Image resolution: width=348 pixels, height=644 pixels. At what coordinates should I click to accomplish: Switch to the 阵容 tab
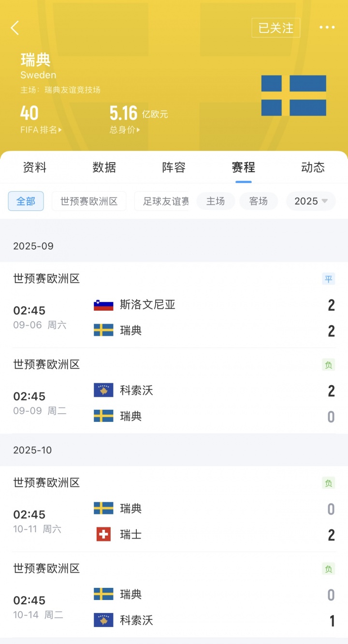tap(174, 167)
